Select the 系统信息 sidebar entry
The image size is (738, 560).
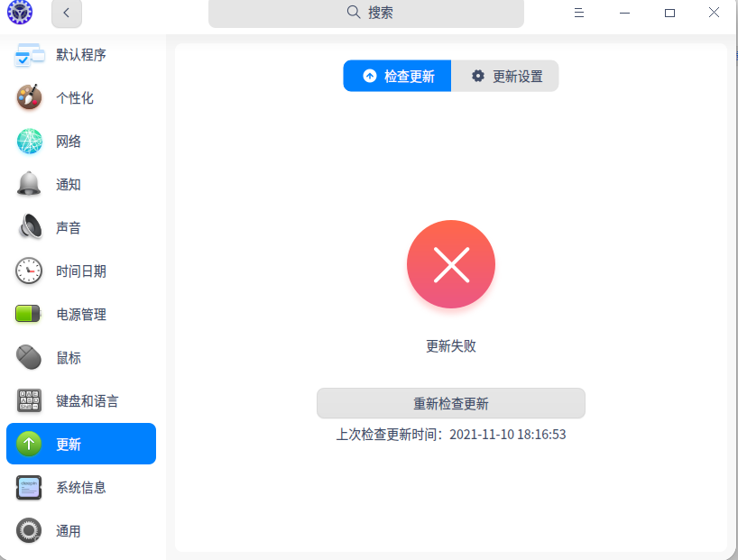81,487
